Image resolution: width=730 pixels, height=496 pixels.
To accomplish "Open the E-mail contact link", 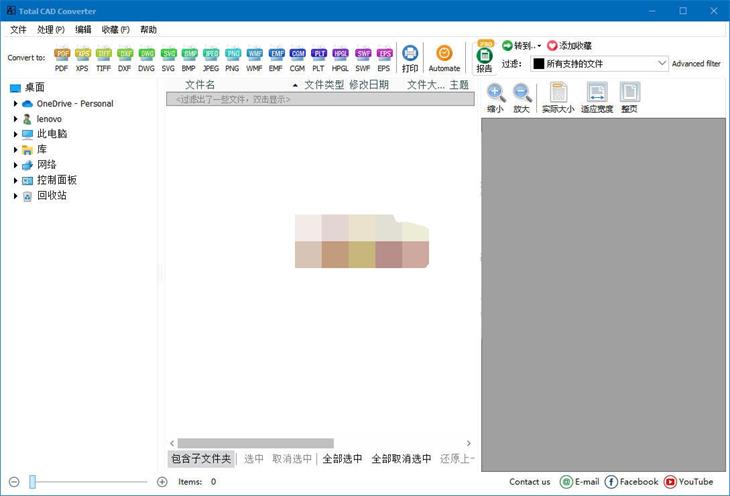I will point(580,482).
